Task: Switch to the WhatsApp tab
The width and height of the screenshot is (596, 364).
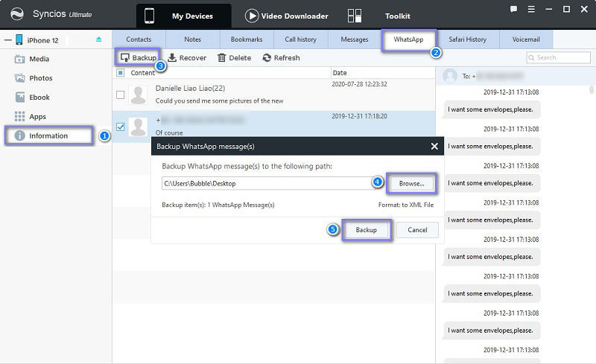Action: point(408,39)
